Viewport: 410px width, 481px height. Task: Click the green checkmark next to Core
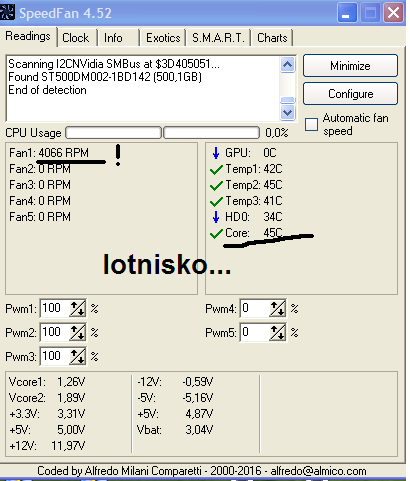pyautogui.click(x=216, y=233)
